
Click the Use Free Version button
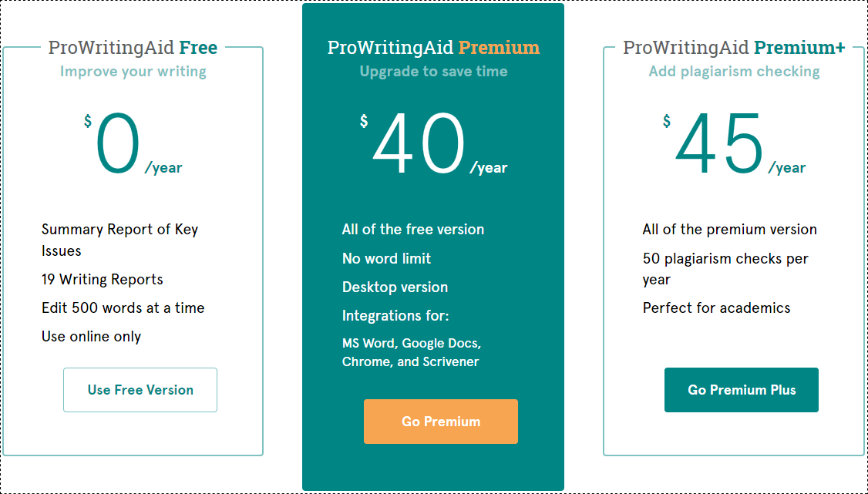click(140, 390)
